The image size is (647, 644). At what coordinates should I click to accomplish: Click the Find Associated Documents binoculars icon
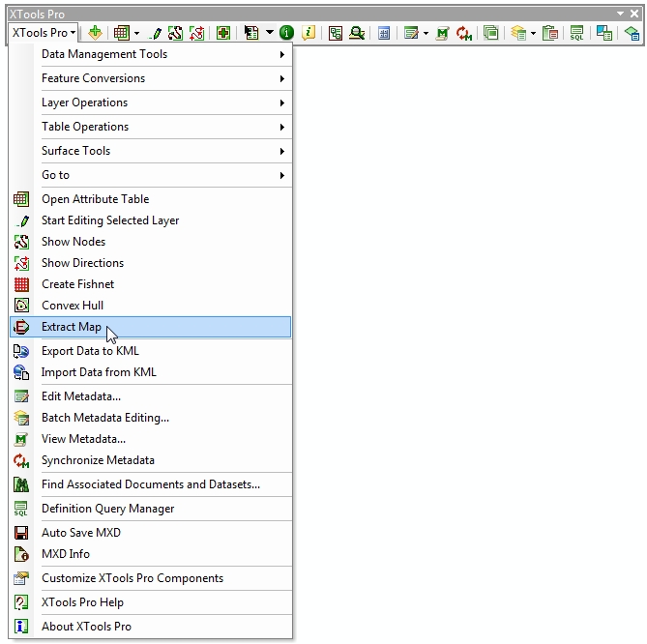point(21,484)
